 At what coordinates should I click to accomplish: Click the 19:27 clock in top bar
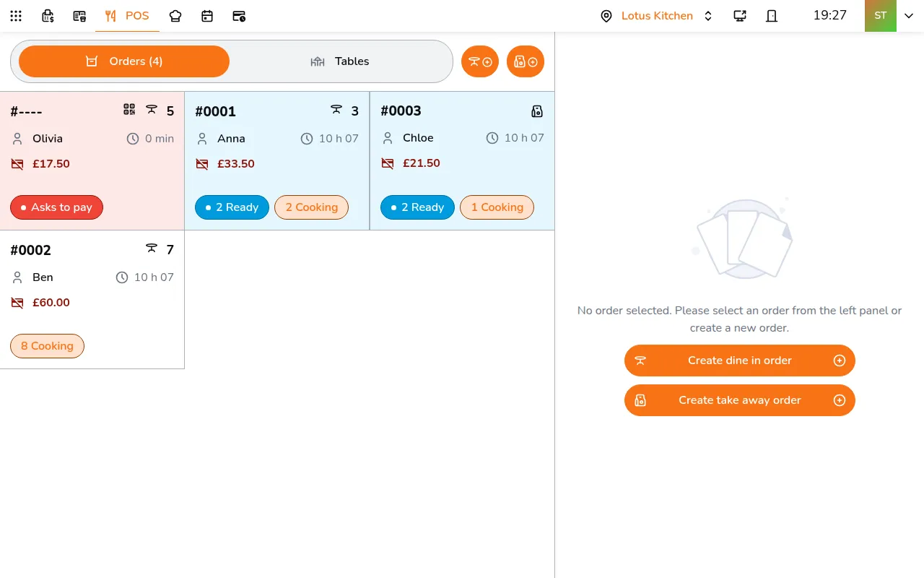point(830,15)
